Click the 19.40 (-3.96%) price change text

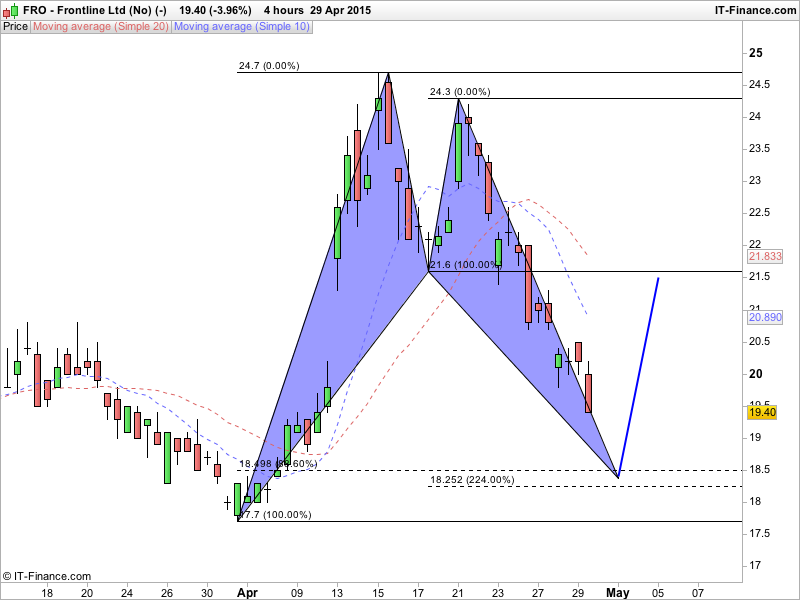(215, 10)
